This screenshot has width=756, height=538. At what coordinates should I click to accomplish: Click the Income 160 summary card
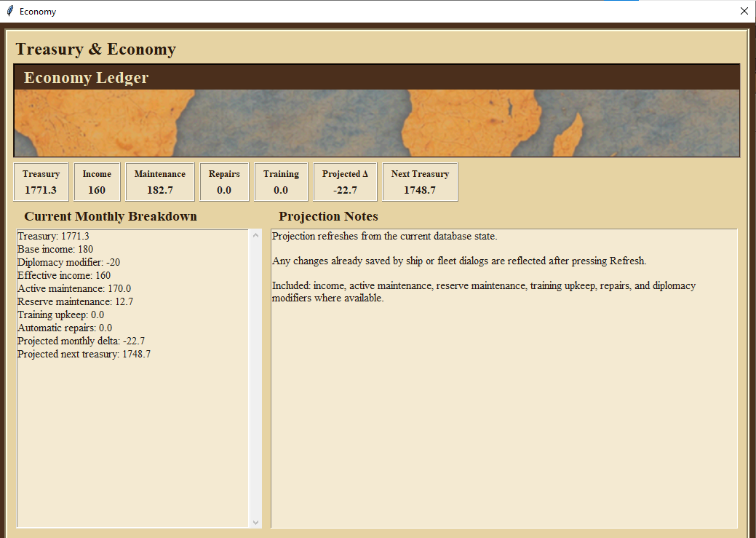pyautogui.click(x=97, y=182)
